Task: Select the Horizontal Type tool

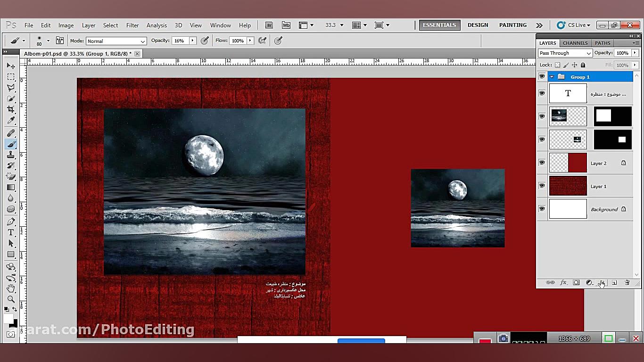Action: 11,233
